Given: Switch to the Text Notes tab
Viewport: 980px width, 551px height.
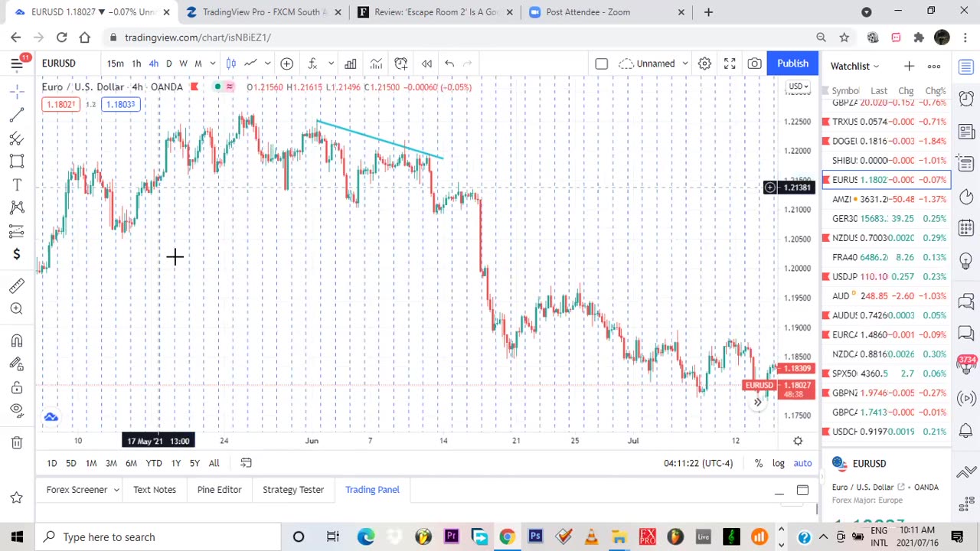Looking at the screenshot, I should coord(155,490).
